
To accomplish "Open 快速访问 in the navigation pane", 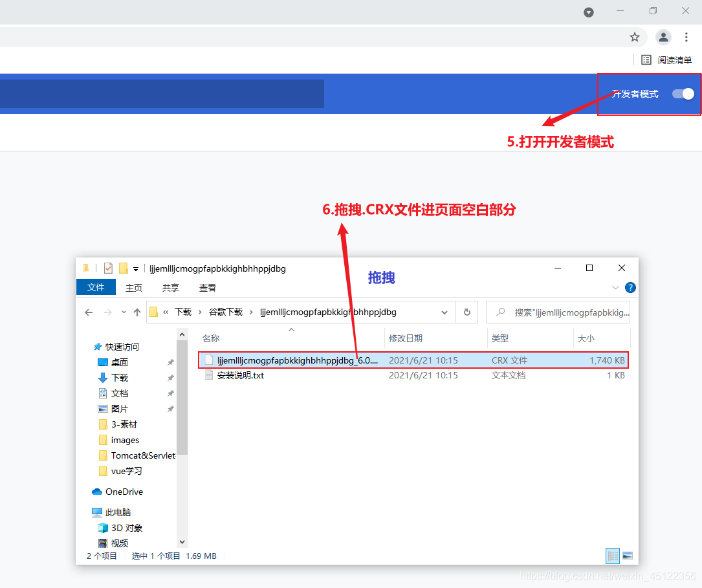I will click(116, 347).
